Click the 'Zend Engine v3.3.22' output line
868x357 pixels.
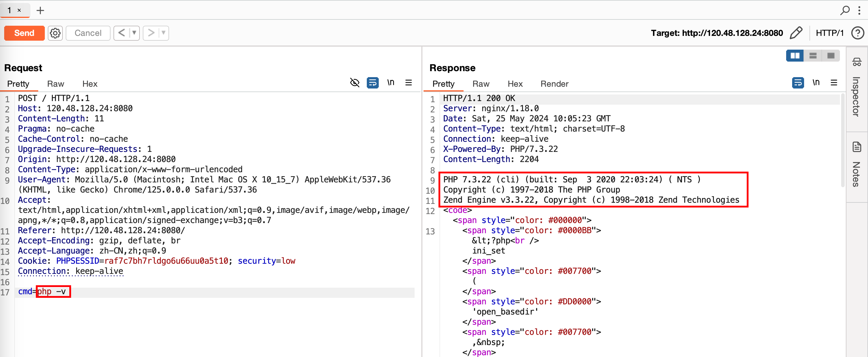click(591, 200)
